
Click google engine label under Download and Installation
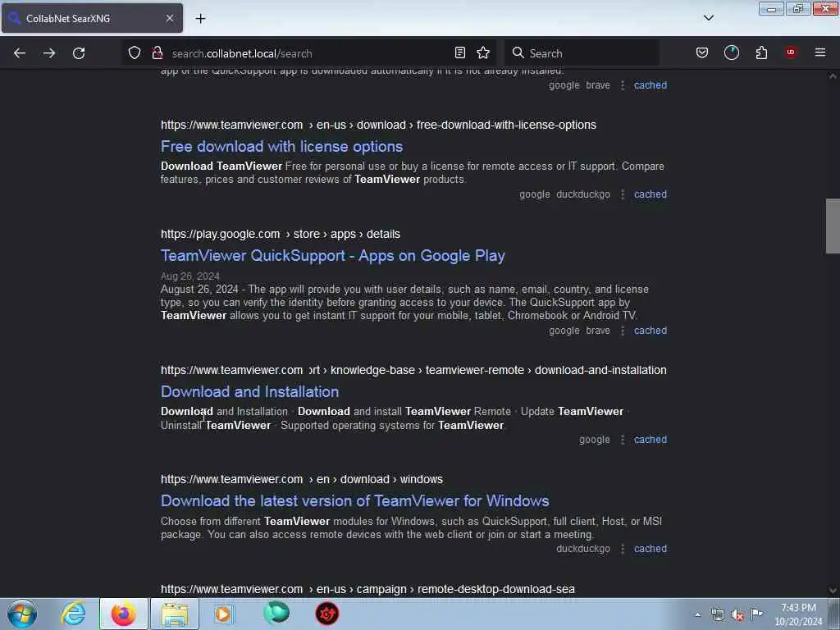coord(594,440)
